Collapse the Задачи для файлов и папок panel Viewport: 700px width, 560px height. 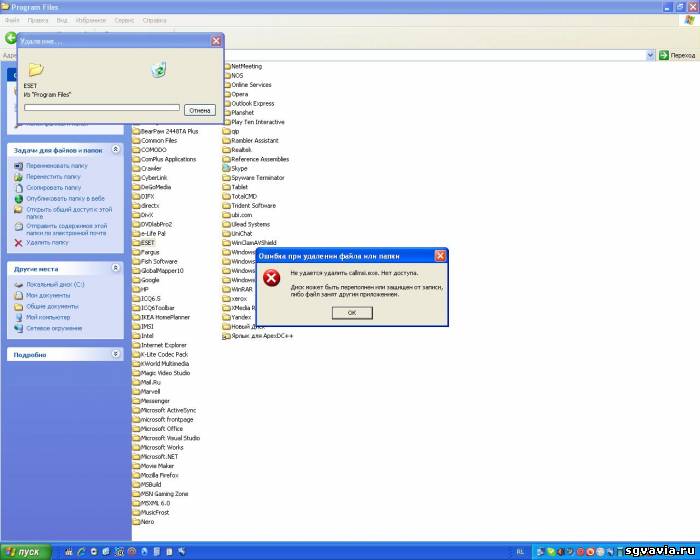(116, 149)
